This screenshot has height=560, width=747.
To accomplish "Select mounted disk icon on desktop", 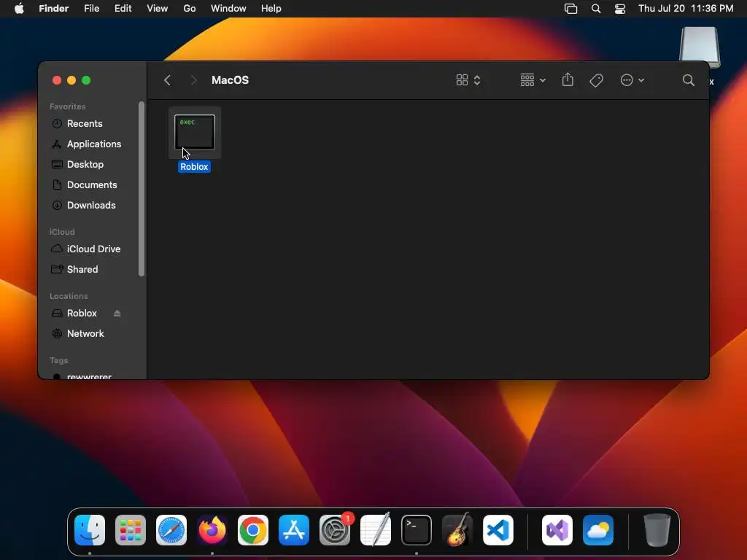I will [700, 47].
